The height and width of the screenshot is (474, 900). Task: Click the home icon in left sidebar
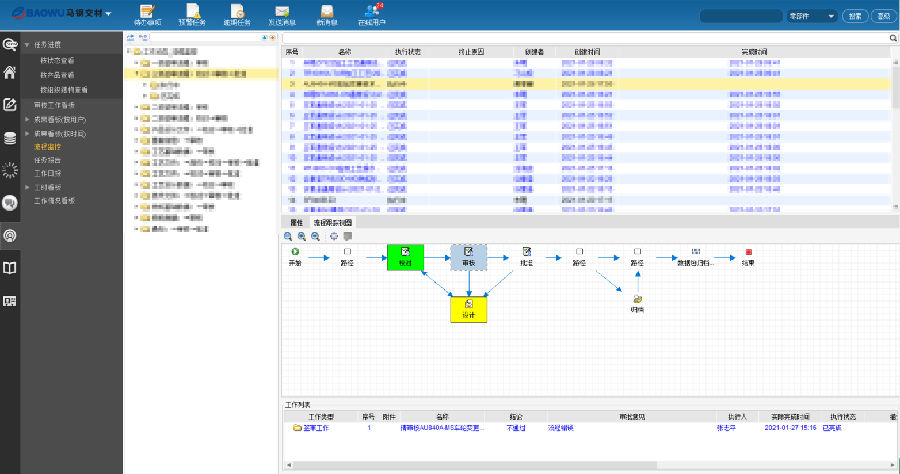tap(11, 72)
